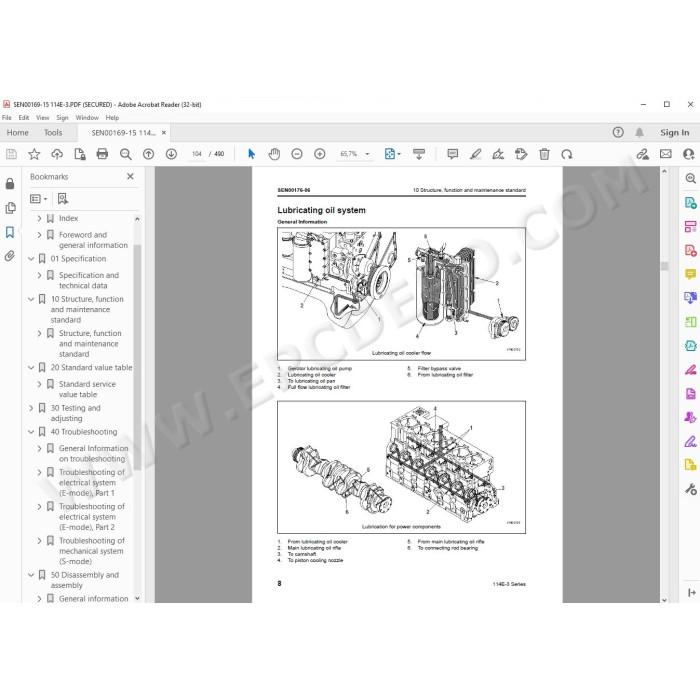Viewport: 700px width, 700px height.
Task: Open Standard service value table bookmark
Action: 87,389
